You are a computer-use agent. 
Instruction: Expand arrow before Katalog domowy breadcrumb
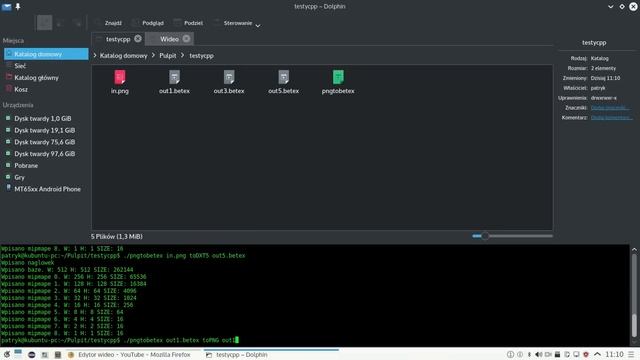pos(95,56)
